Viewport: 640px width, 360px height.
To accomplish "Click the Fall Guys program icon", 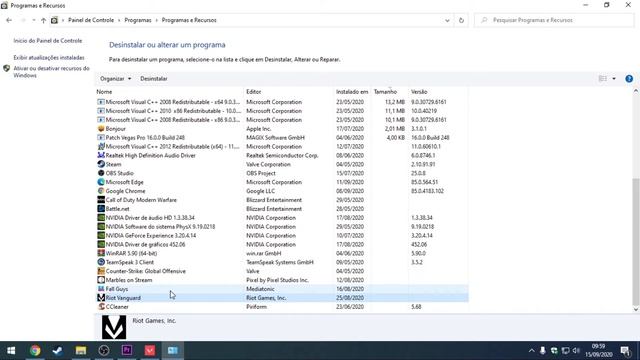I will (x=101, y=289).
